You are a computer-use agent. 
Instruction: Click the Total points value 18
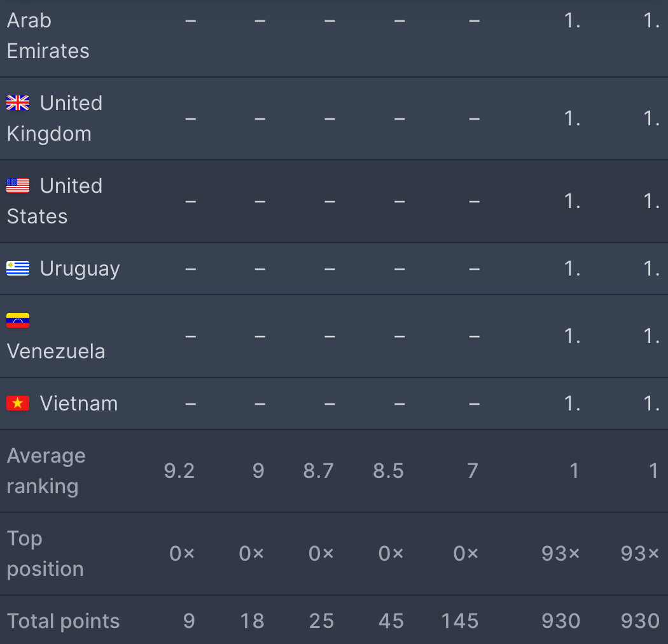252,621
